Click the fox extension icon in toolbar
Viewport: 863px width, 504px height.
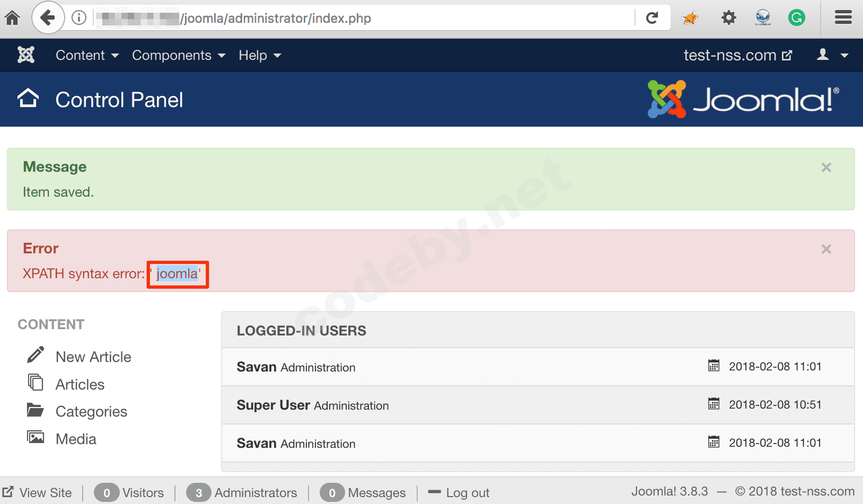click(690, 18)
